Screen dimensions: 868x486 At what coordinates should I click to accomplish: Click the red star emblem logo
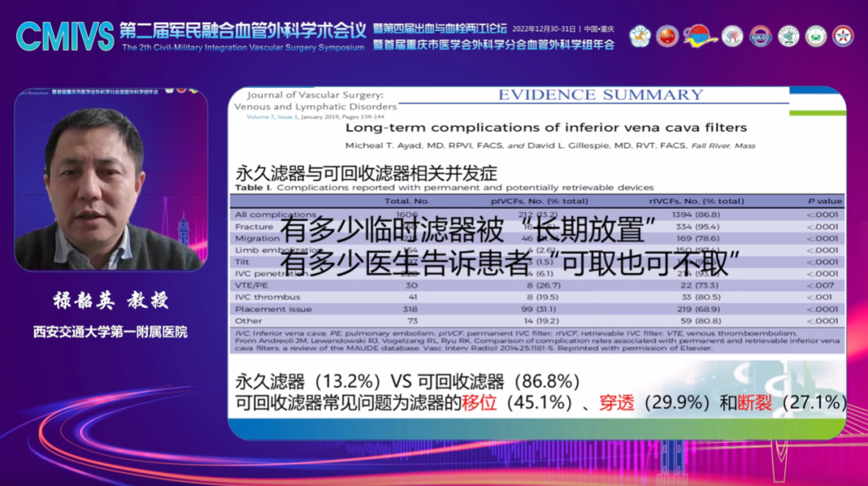(842, 36)
